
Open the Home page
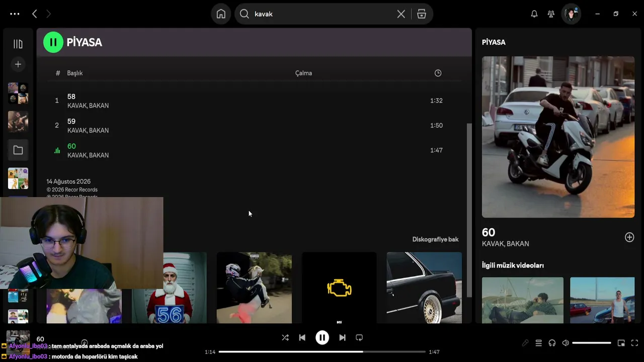pyautogui.click(x=221, y=14)
